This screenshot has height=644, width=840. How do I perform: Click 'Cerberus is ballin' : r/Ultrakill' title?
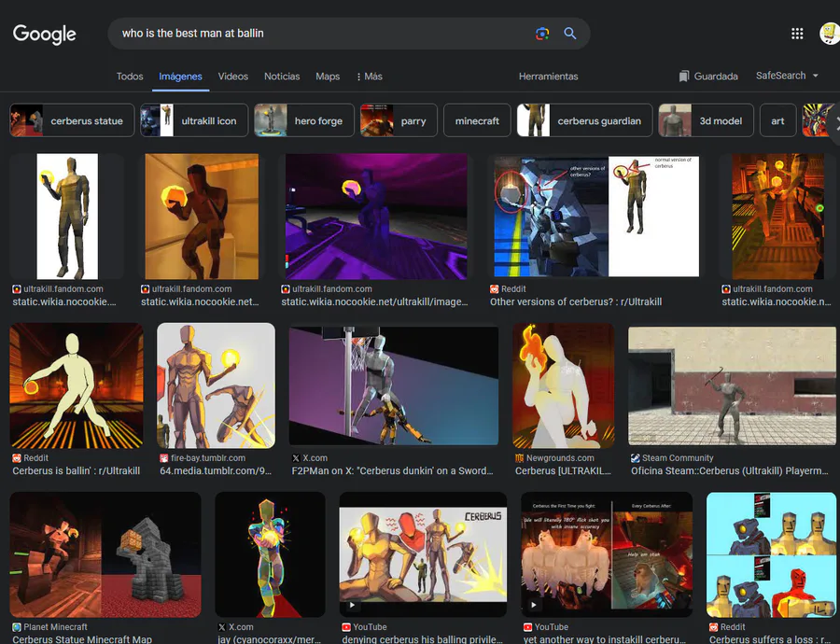pos(77,471)
